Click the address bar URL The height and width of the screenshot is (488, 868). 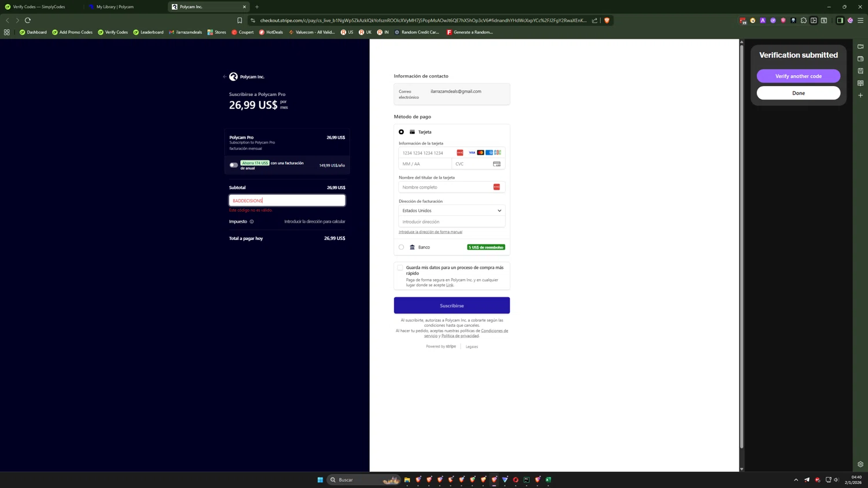pos(424,20)
